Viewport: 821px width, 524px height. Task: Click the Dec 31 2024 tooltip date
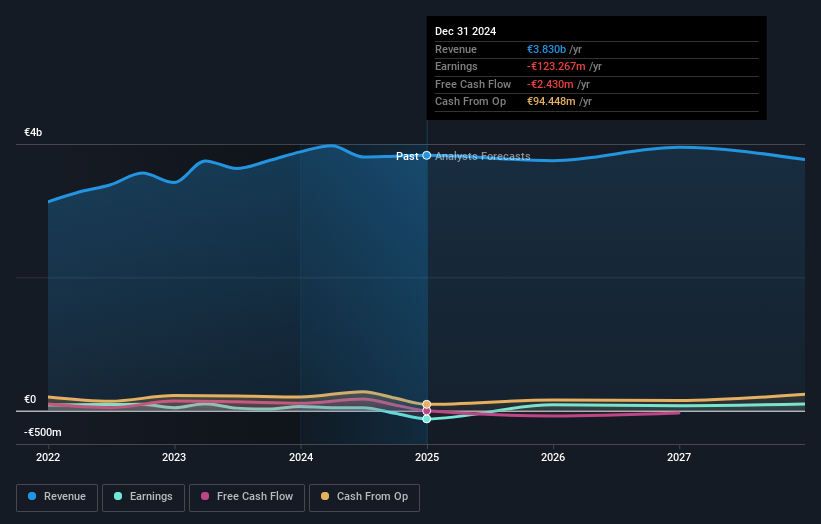pos(465,31)
